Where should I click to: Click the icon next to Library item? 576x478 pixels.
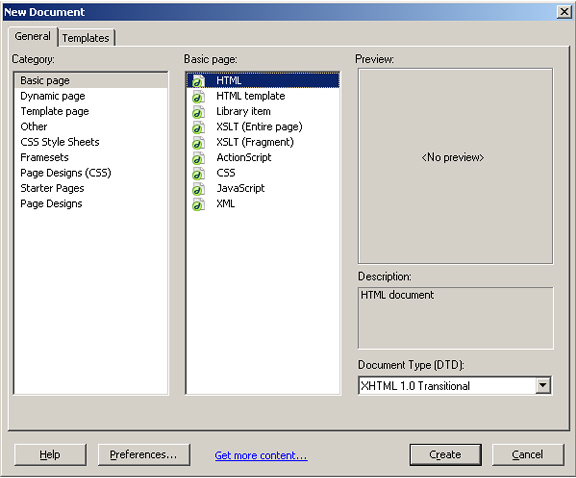click(198, 112)
